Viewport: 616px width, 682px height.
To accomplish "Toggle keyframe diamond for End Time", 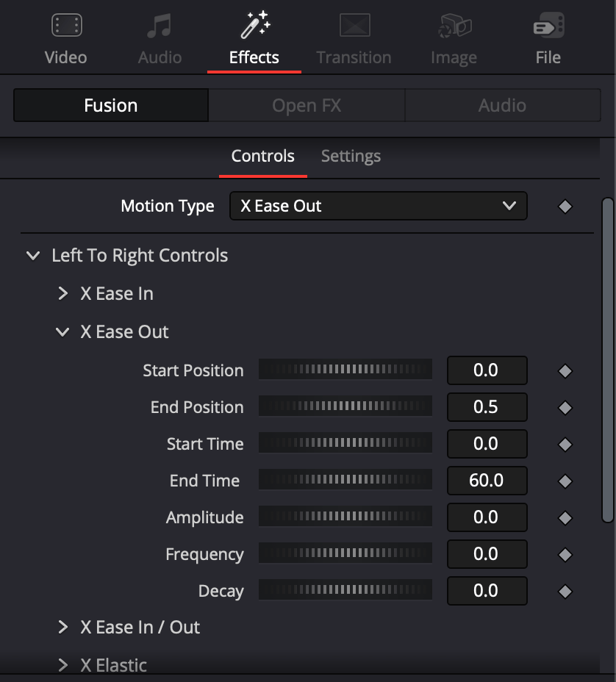I will [x=565, y=481].
